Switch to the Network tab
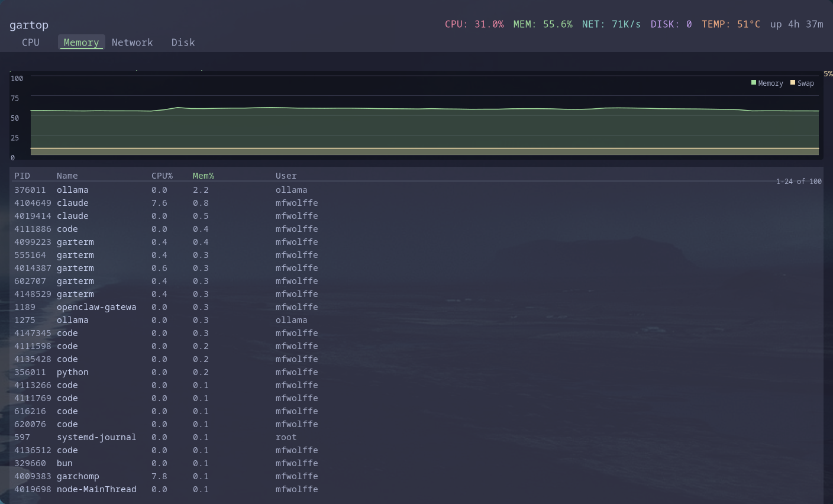Viewport: 833px width, 504px height. tap(133, 42)
